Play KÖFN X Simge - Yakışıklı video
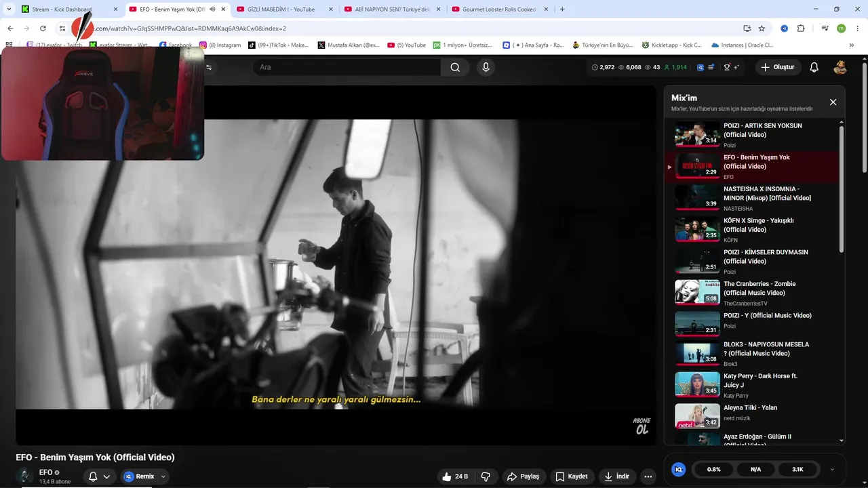Viewport: 868px width, 488px height. 753,230
